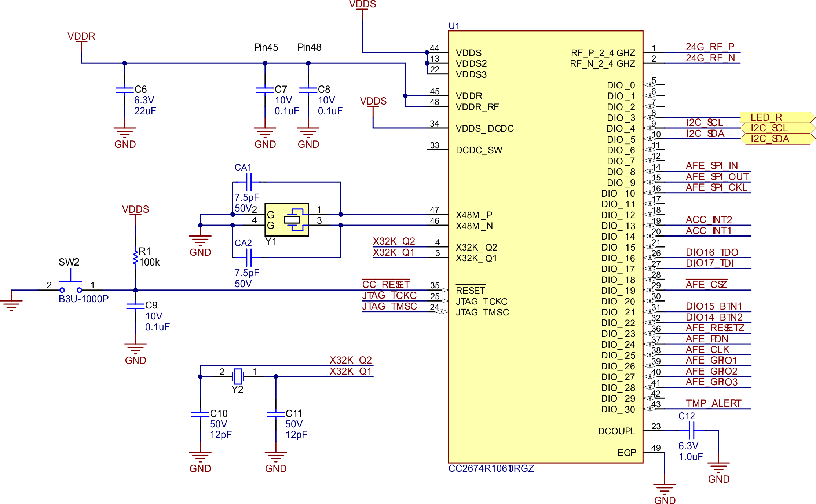The width and height of the screenshot is (816, 504).
Task: Click the CC_RESET net label
Action: point(385,285)
